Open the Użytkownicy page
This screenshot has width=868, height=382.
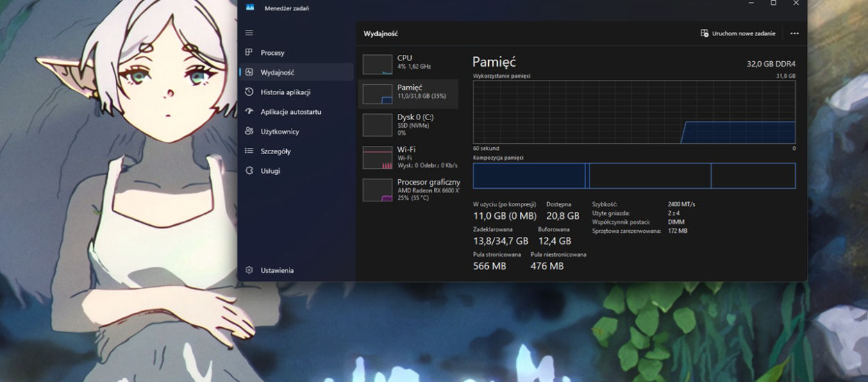[x=296, y=131]
